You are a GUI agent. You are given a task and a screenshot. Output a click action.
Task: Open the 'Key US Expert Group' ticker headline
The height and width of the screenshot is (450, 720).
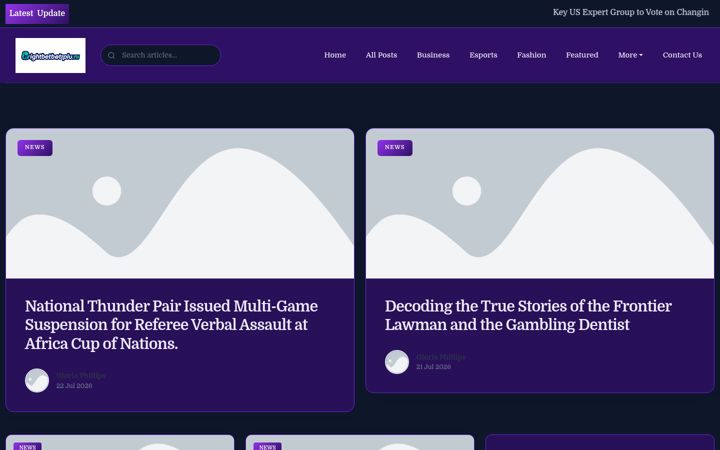[x=630, y=12]
